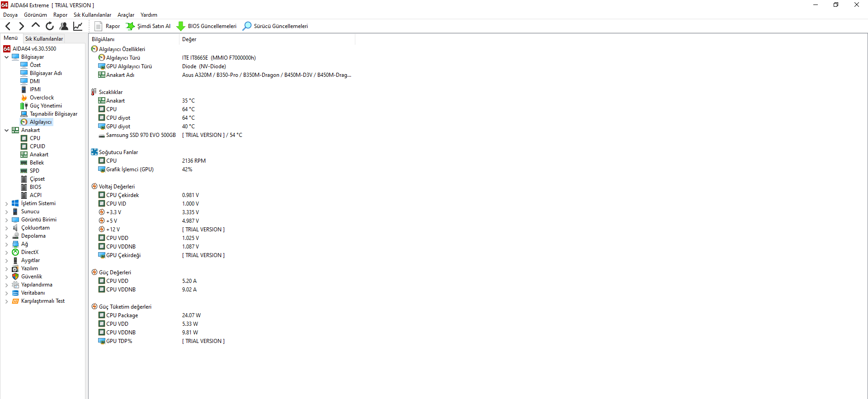The width and height of the screenshot is (868, 399).
Task: Open the Araçlar menu
Action: (126, 15)
